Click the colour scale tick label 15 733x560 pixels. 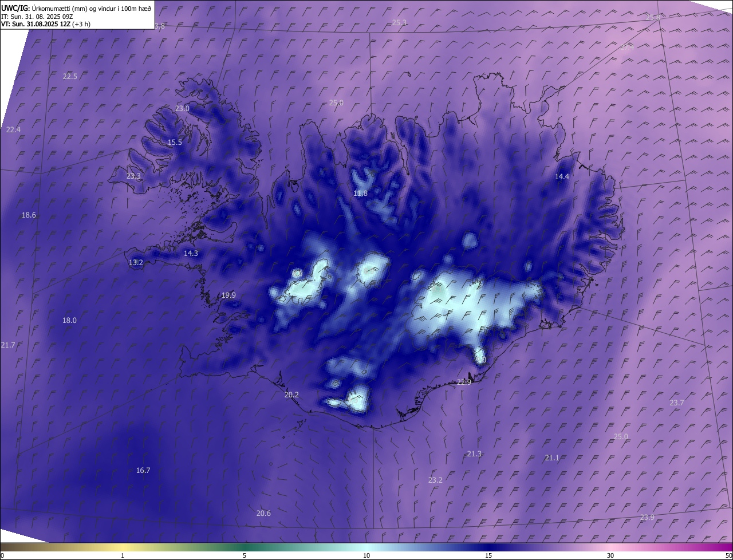pyautogui.click(x=488, y=555)
